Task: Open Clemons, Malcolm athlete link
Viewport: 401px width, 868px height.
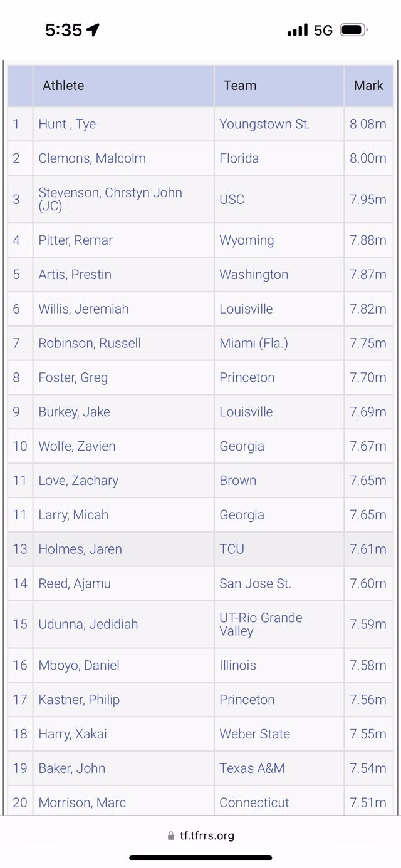Action: point(92,158)
